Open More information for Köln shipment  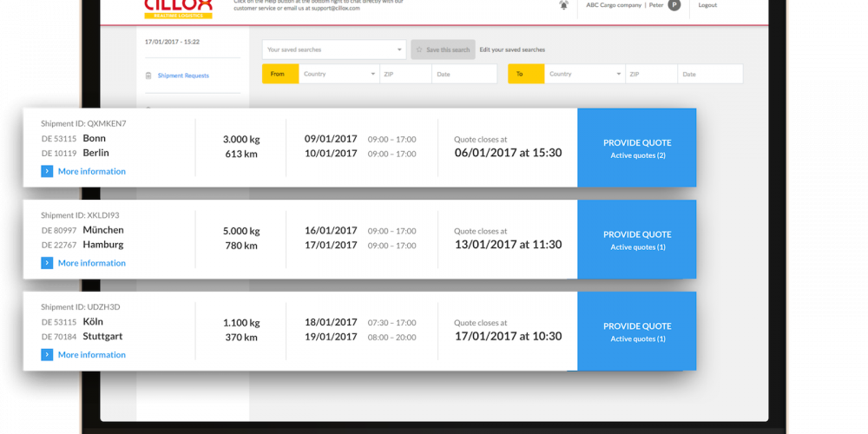91,355
